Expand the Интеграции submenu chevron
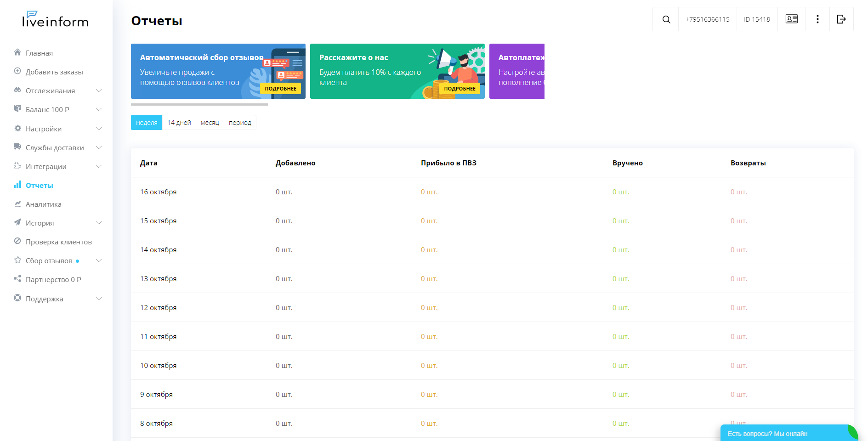Screen dimensions: 868x441 click(x=99, y=166)
